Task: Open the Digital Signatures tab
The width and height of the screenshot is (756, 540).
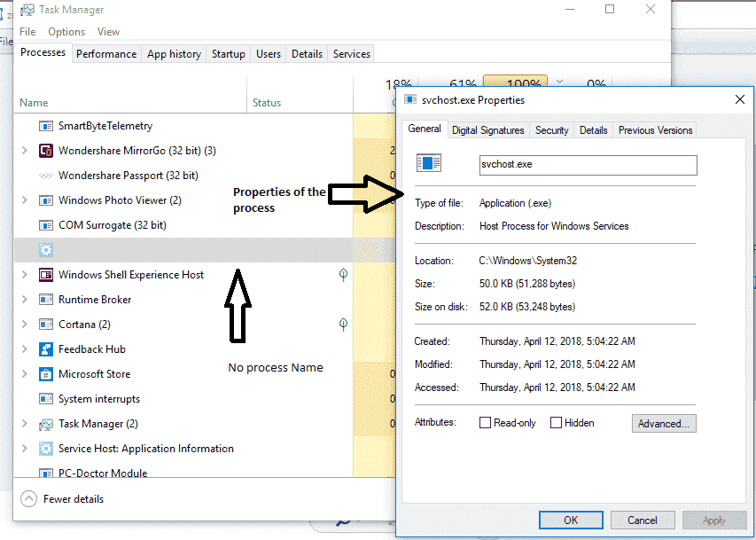Action: [488, 130]
